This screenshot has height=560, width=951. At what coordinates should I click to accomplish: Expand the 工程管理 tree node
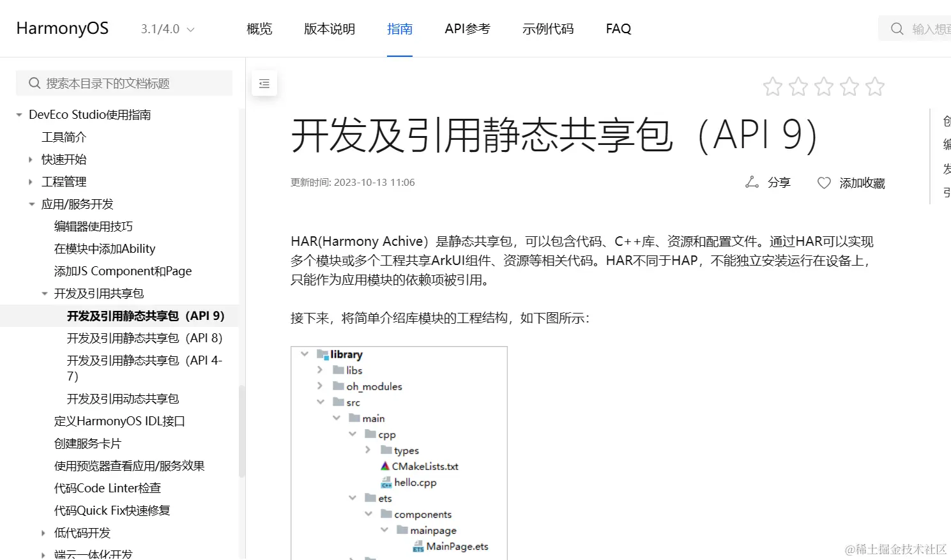31,182
